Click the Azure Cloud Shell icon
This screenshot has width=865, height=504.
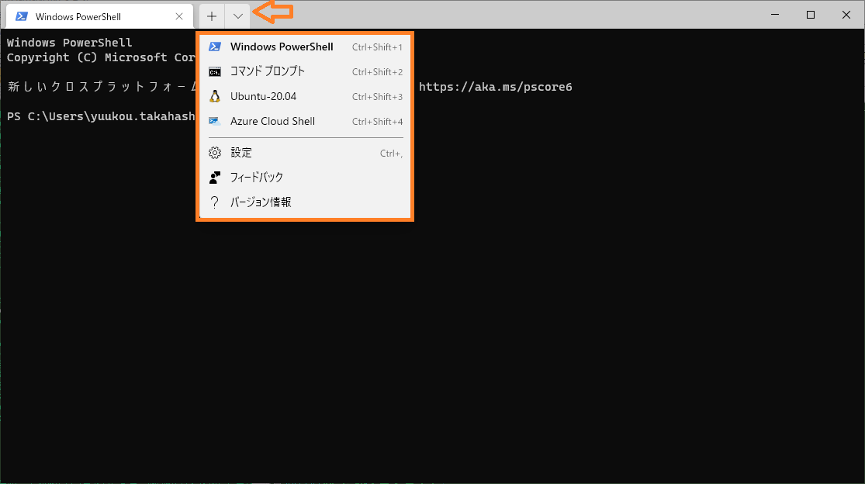215,121
